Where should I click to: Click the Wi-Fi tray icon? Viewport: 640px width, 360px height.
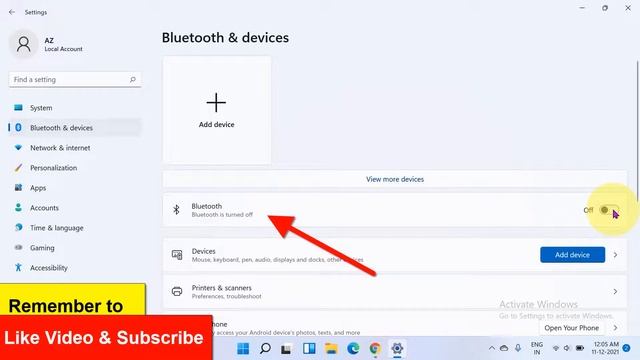pos(556,348)
